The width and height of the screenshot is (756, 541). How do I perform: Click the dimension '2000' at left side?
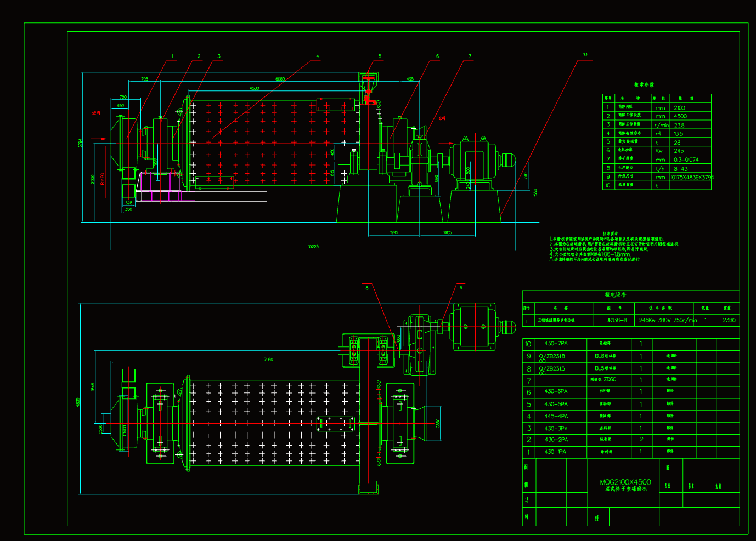click(93, 179)
